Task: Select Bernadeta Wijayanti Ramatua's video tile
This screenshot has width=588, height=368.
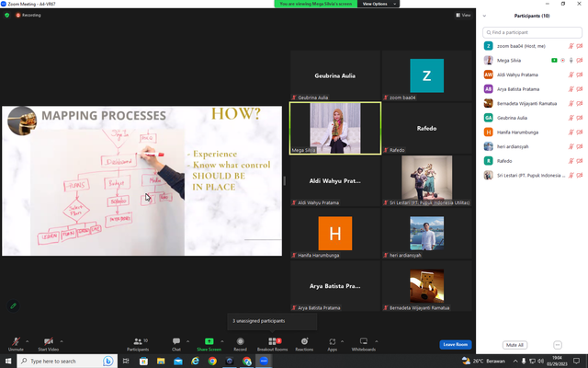Action: point(426,286)
